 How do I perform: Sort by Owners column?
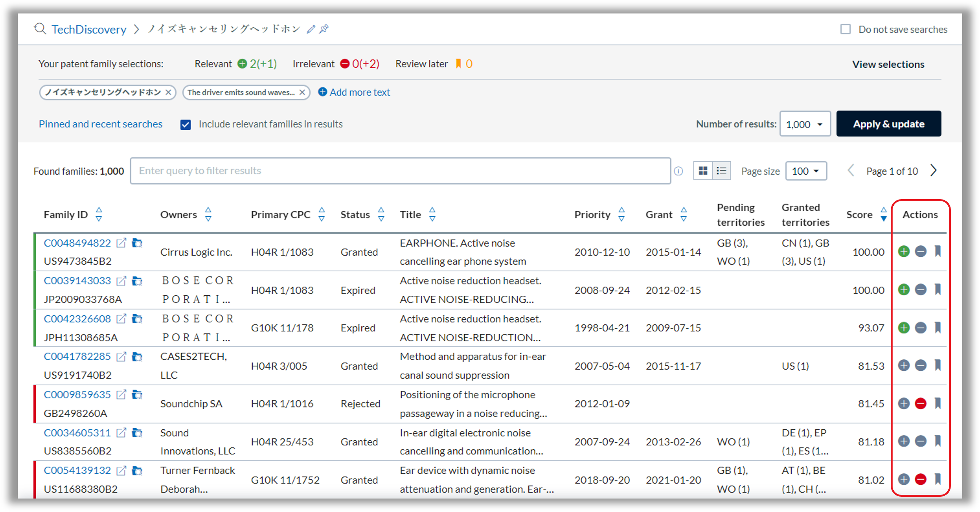click(208, 214)
